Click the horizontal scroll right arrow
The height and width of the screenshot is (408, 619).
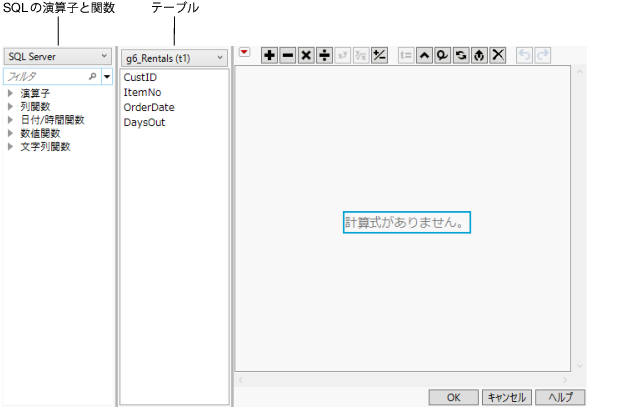coord(565,380)
